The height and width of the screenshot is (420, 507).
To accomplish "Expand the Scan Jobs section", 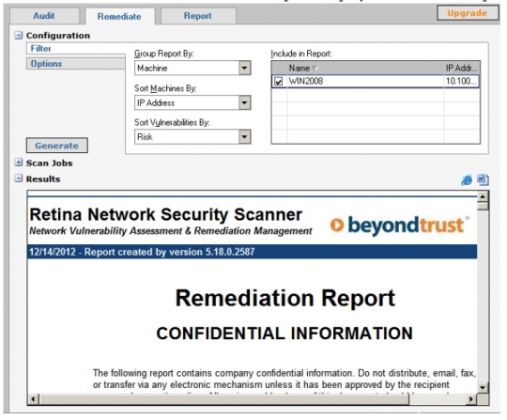I will click(x=19, y=163).
